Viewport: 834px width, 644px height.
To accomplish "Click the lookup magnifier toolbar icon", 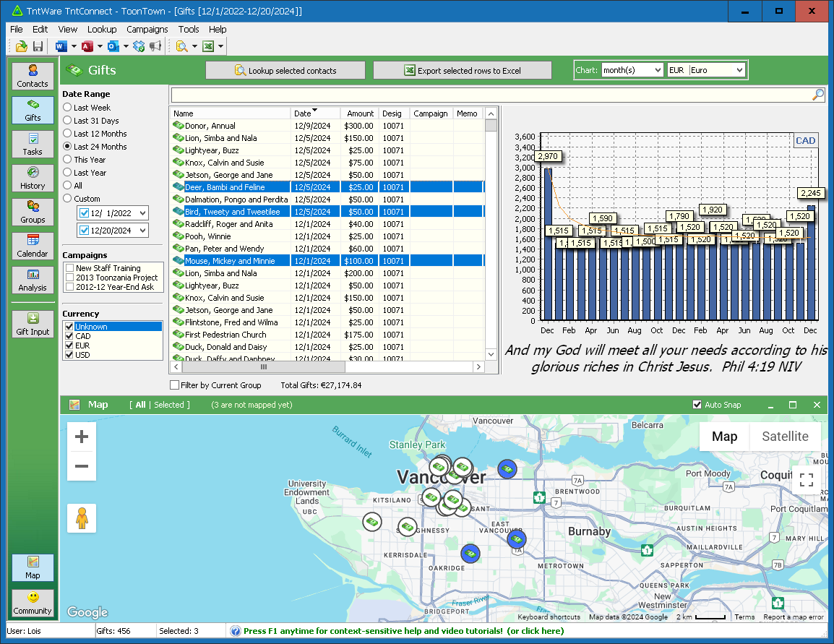I will [x=182, y=46].
